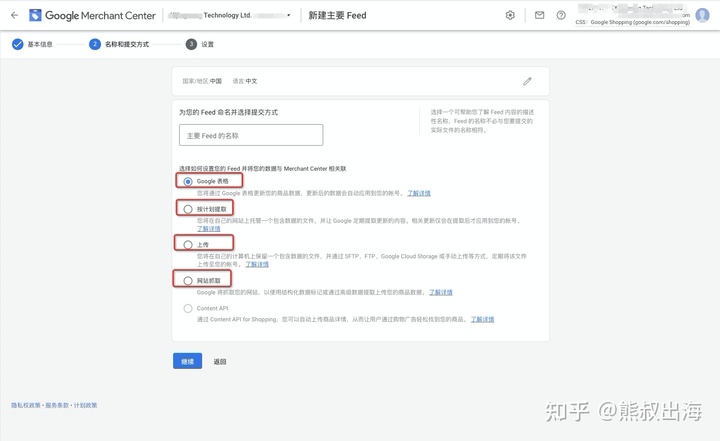Open 了解详情 link under Content API
720x441 pixels.
click(x=482, y=319)
